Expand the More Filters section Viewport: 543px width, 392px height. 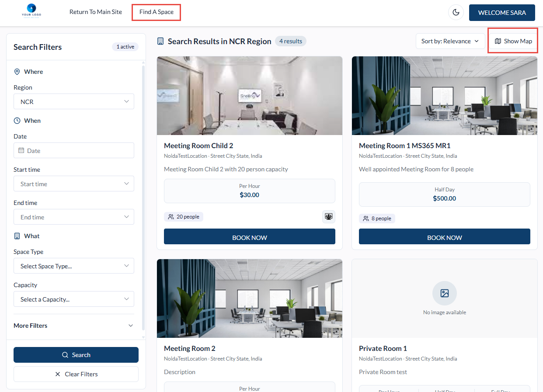click(74, 326)
